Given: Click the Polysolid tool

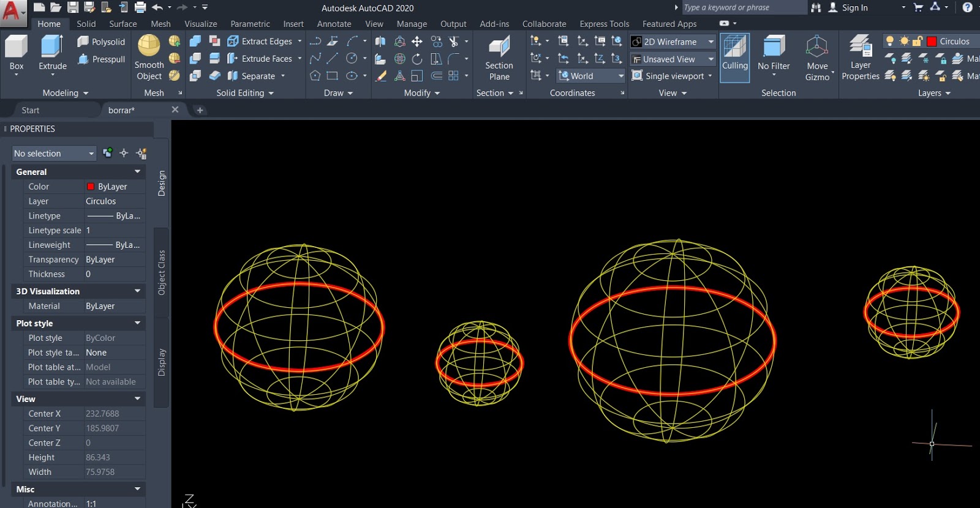Looking at the screenshot, I should tap(101, 42).
